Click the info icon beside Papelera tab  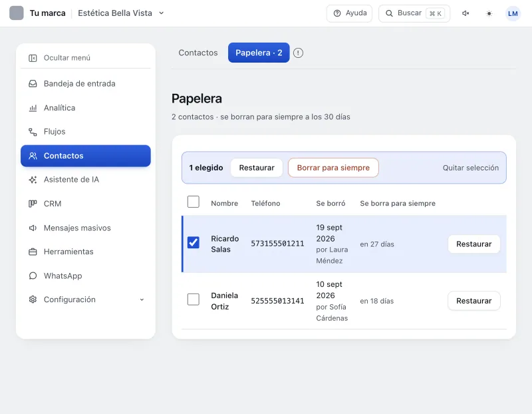(298, 53)
